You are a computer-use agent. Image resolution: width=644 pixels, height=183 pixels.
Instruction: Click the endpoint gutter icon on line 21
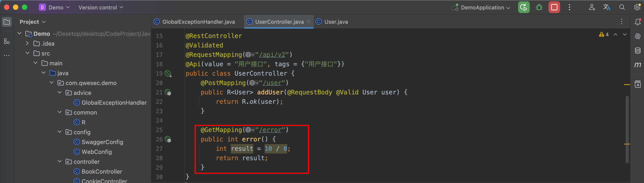pos(168,92)
